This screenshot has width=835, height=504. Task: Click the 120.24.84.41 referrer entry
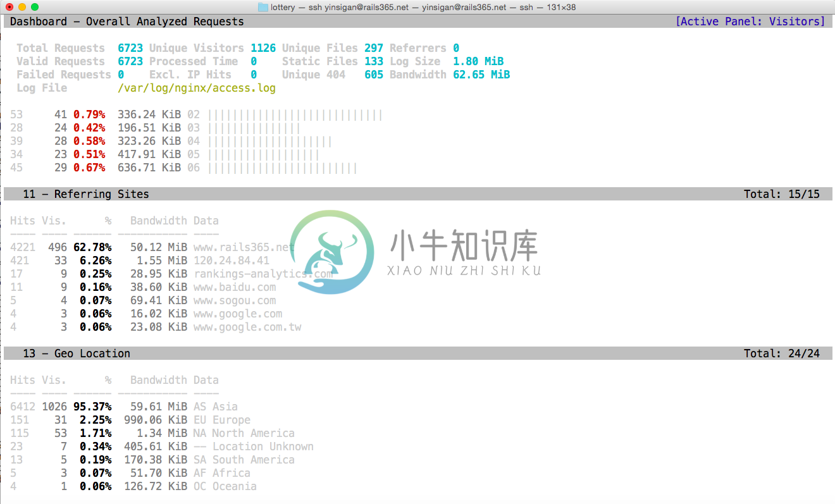[232, 261]
